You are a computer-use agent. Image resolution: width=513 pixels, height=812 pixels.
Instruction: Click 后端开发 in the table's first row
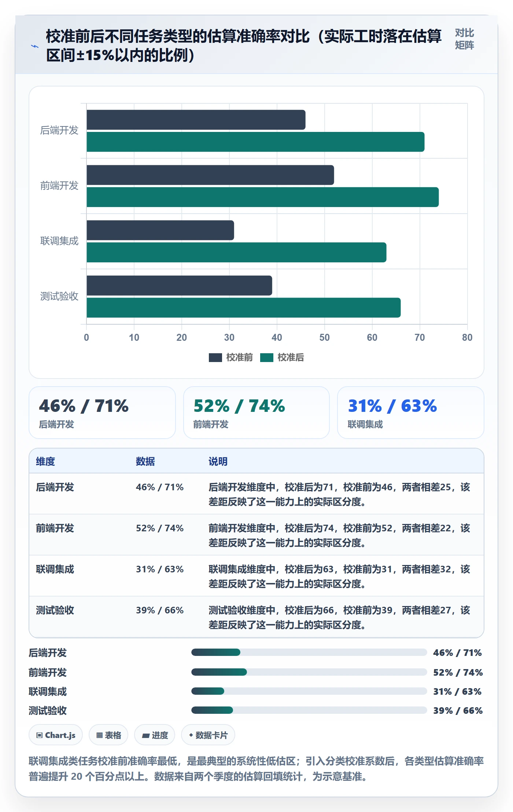(55, 487)
